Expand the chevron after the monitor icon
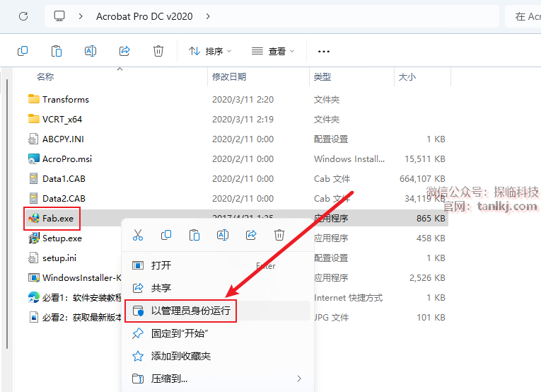 (81, 16)
